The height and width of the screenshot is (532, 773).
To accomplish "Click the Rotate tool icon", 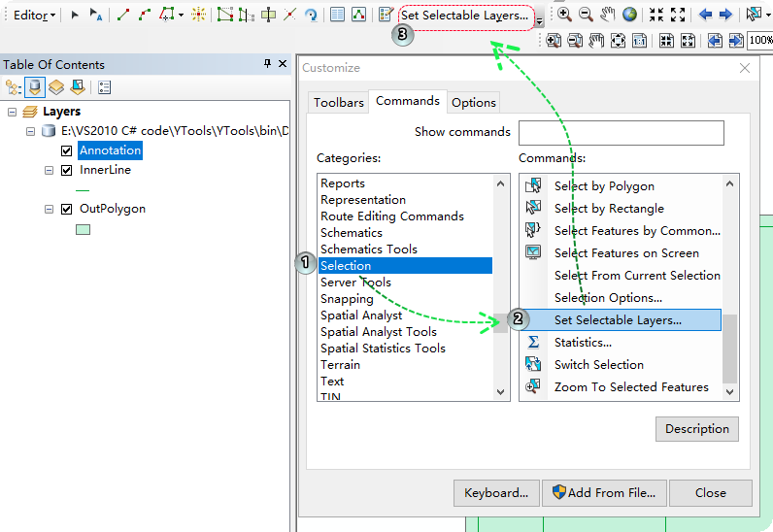I will [x=311, y=15].
